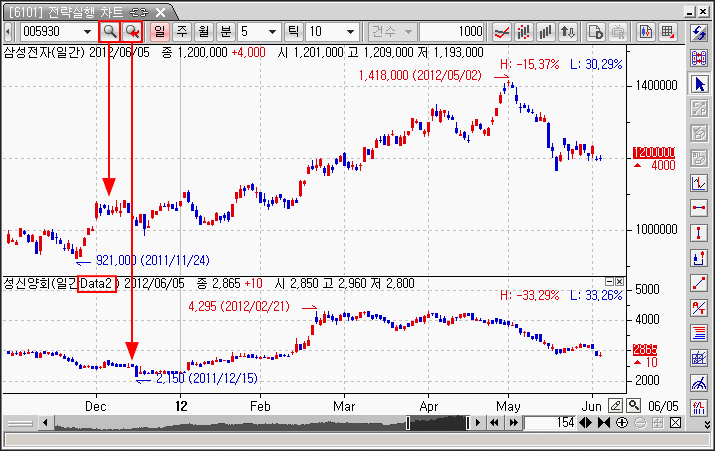The width and height of the screenshot is (715, 451).
Task: Select the arrow pointer tool in sidebar
Action: [700, 82]
